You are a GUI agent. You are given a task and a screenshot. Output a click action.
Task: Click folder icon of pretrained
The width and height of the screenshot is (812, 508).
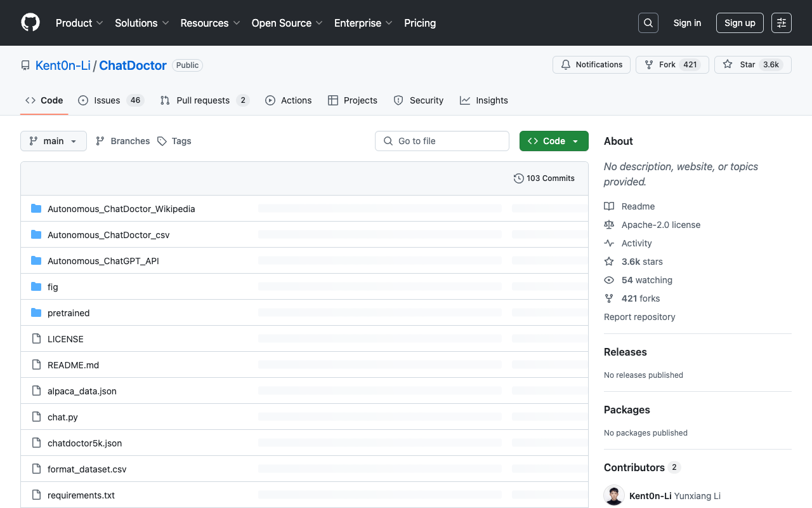click(x=36, y=313)
